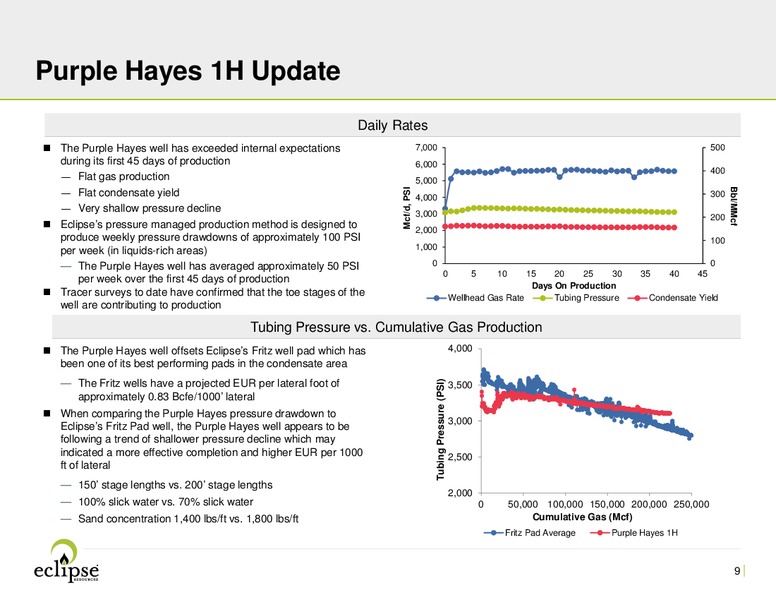Click the Cumulative Gas (Mcf) axis title
This screenshot has width=776, height=600.
(x=582, y=517)
